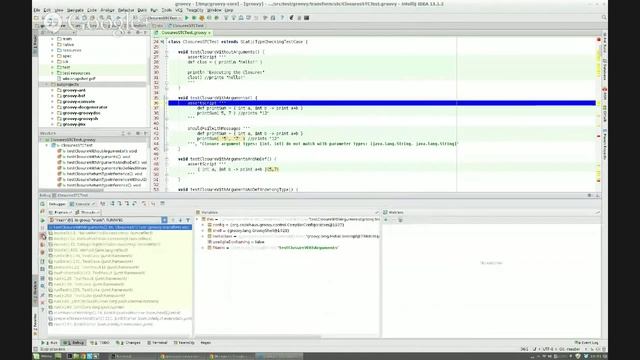Click the previous frame up arrow
The width and height of the screenshot is (640, 360).
coord(173,220)
